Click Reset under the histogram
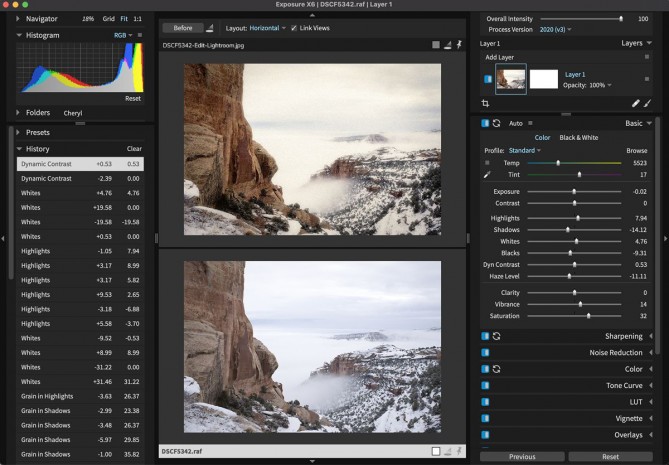This screenshot has height=465, width=669. [133, 99]
